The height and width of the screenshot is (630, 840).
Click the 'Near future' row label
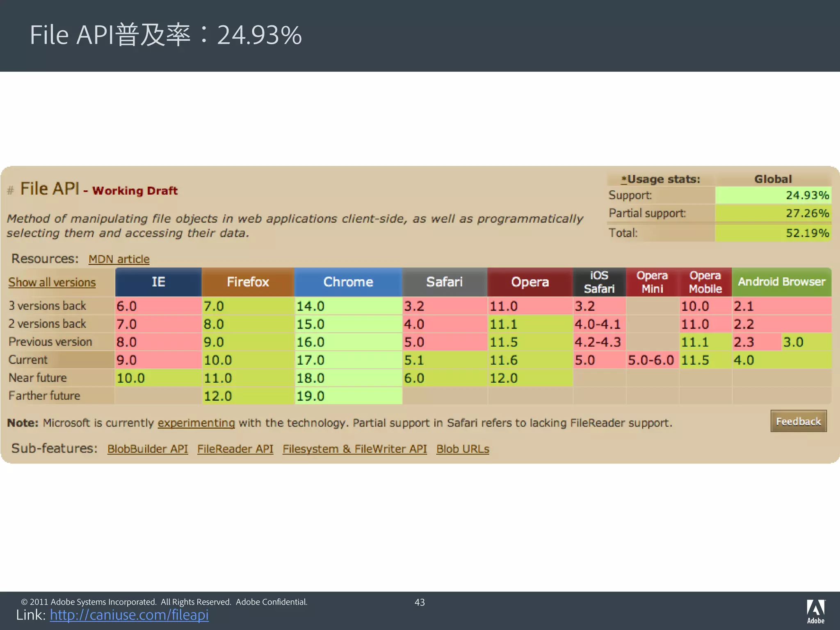37,377
